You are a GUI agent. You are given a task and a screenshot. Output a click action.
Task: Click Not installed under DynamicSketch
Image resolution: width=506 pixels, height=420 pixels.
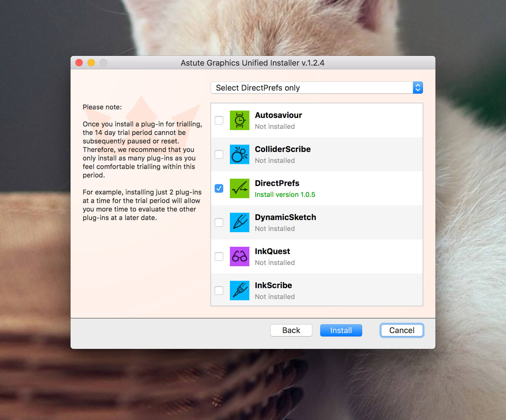[x=275, y=229]
